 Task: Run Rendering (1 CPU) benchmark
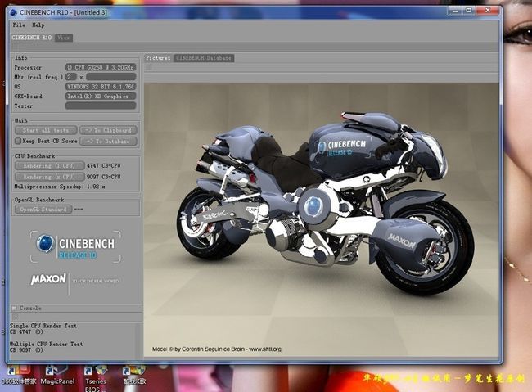point(50,165)
